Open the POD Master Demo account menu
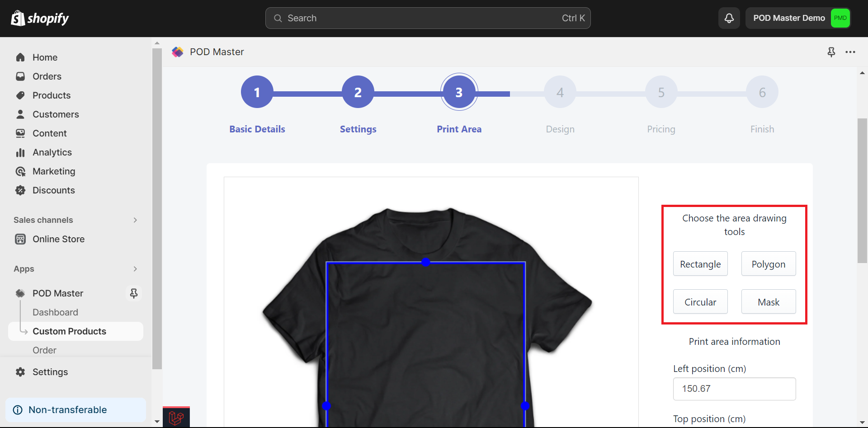Viewport: 868px width, 428px height. pos(799,18)
